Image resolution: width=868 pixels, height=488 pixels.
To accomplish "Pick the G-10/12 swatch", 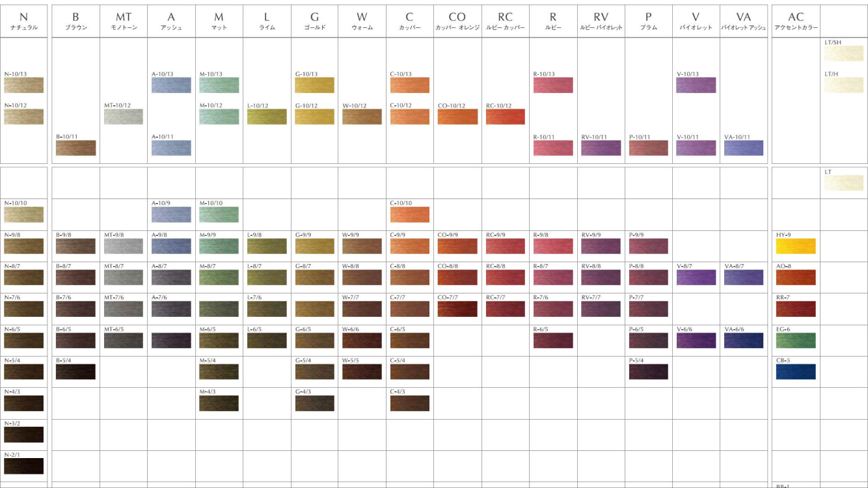I will click(x=314, y=116).
